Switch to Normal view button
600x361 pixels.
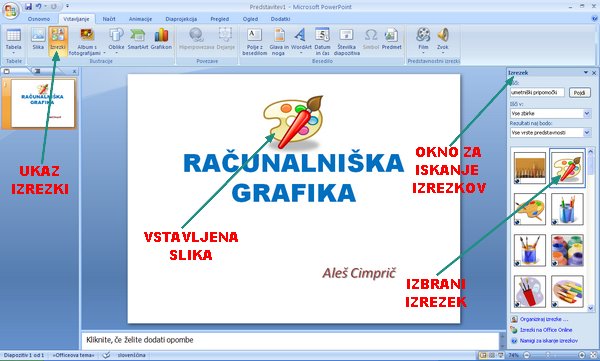tap(483, 355)
